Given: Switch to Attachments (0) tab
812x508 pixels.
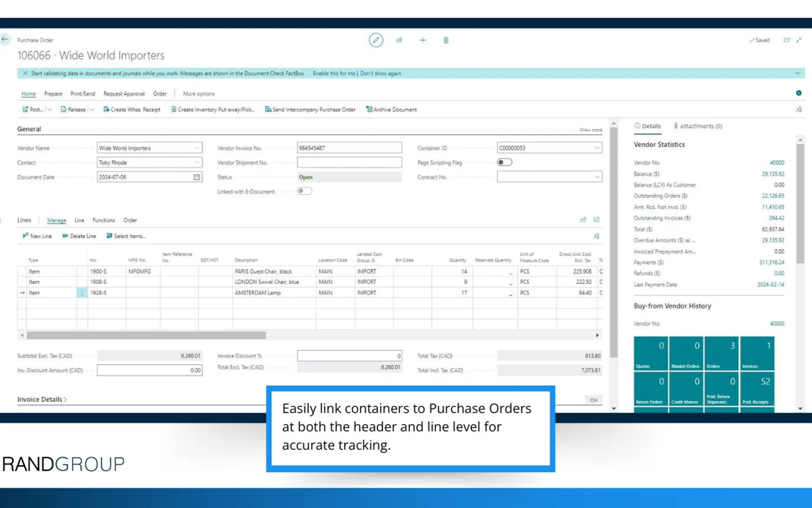Looking at the screenshot, I should point(698,126).
